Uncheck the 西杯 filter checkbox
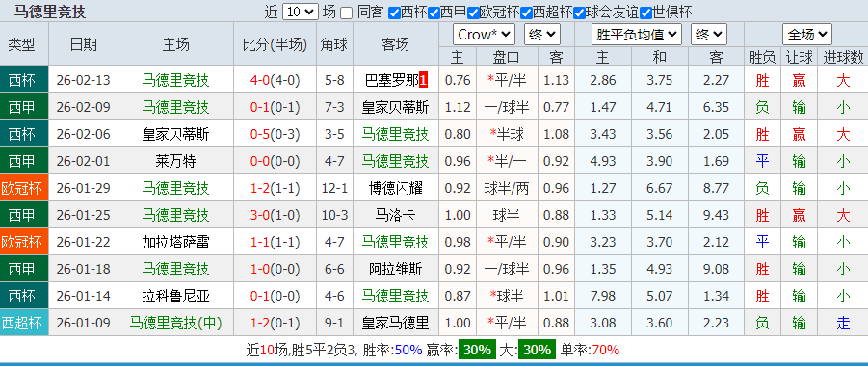This screenshot has width=868, height=366. point(394,13)
